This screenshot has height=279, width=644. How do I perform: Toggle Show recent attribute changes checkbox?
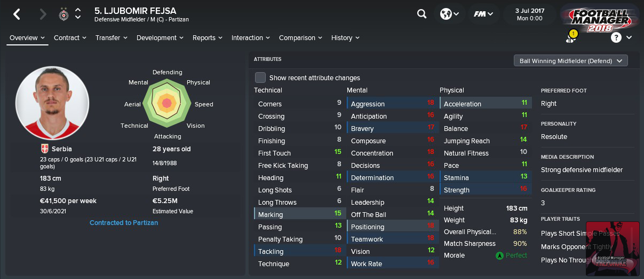(260, 77)
